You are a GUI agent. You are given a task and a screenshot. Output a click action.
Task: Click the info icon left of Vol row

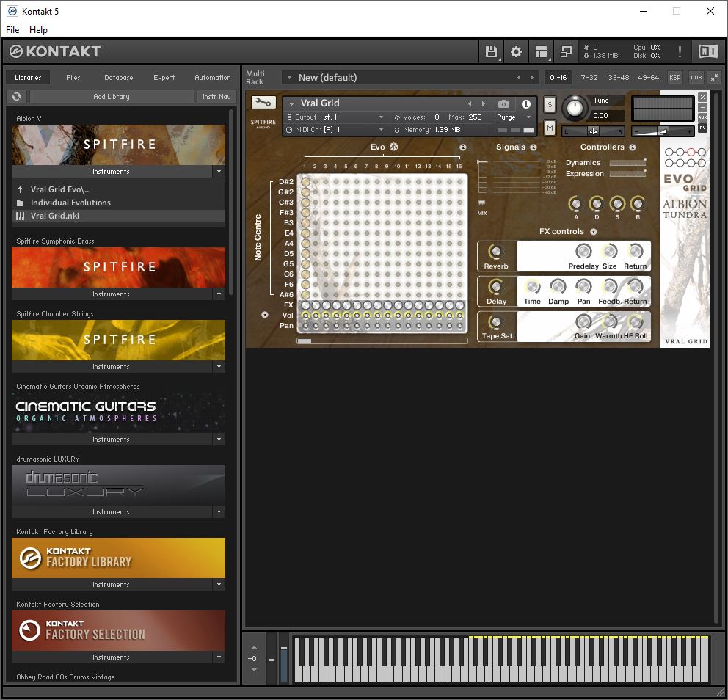[x=265, y=315]
